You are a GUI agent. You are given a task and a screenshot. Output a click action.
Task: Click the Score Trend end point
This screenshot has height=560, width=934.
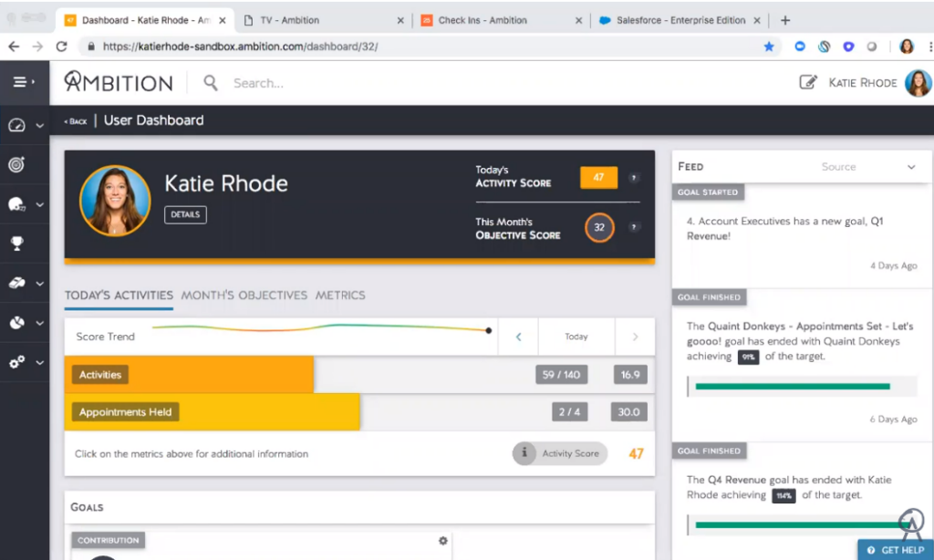point(489,330)
